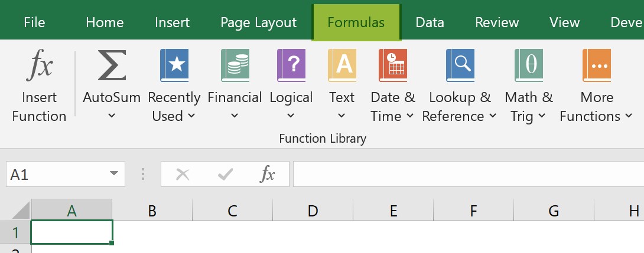The width and height of the screenshot is (644, 253).
Task: Click the formula bar enter checkmark icon
Action: coord(226,175)
